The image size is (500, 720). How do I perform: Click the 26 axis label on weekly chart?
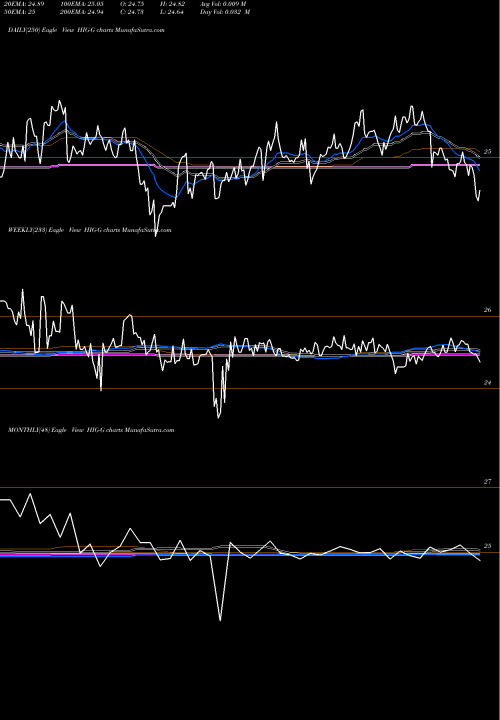pyautogui.click(x=488, y=310)
